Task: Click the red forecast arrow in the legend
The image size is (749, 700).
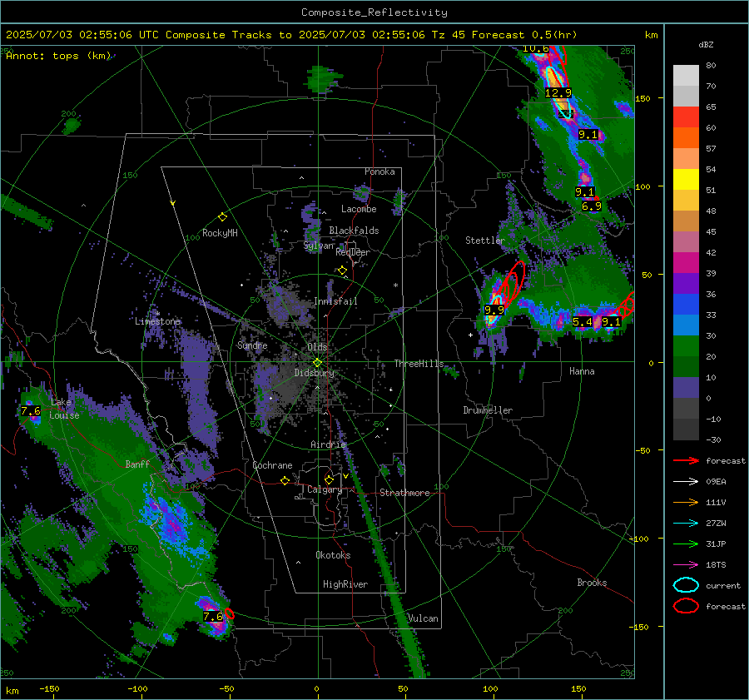Action: (x=686, y=460)
